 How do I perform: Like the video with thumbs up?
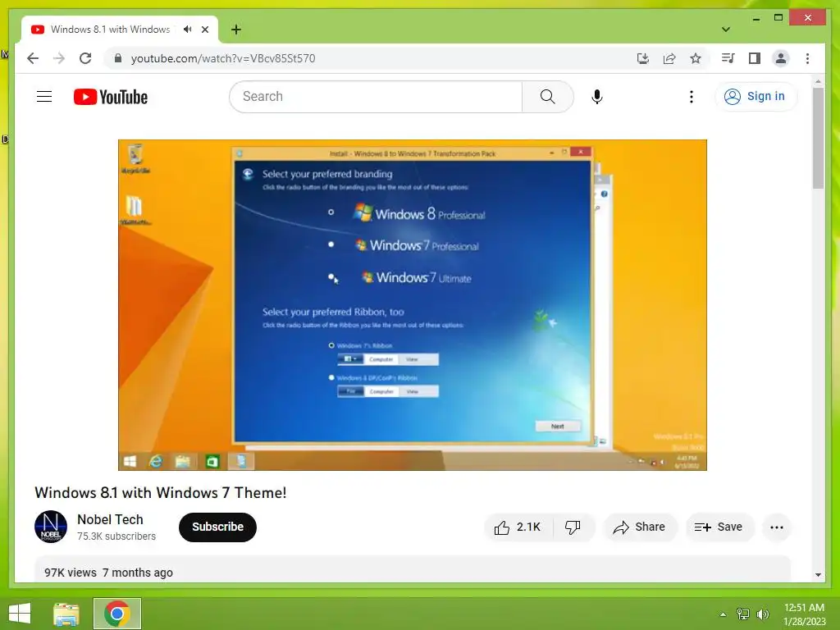[x=517, y=527]
